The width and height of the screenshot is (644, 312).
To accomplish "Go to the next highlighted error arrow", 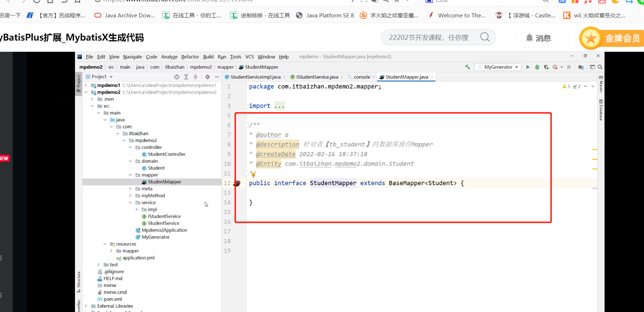I will pyautogui.click(x=593, y=86).
